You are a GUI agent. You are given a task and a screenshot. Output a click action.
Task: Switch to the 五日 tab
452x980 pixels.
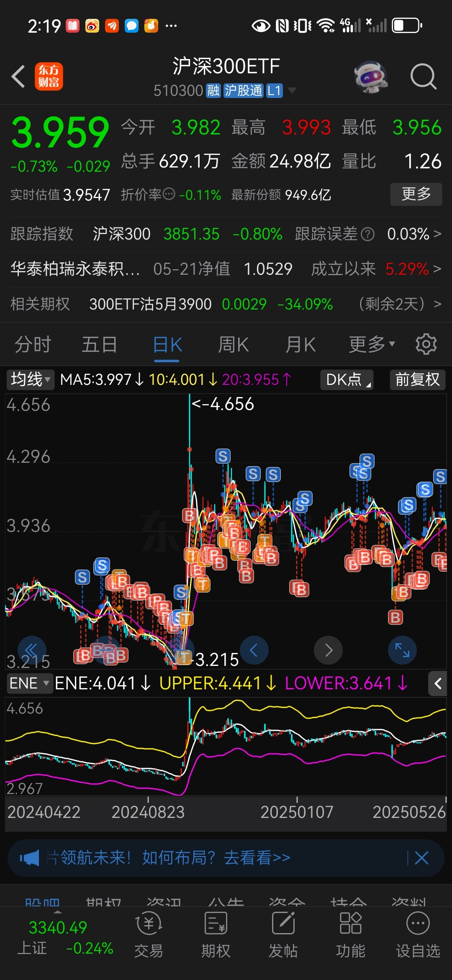[100, 345]
